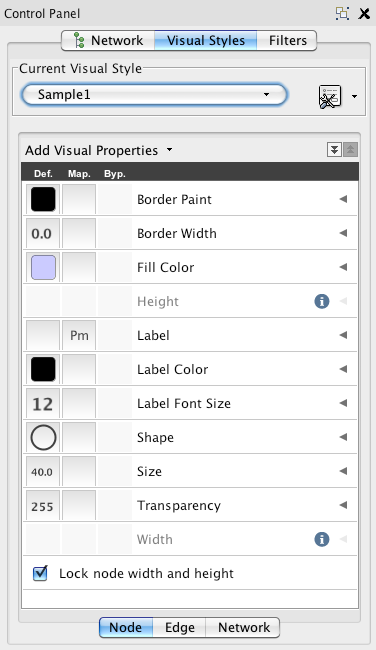The width and height of the screenshot is (376, 650).
Task: Collapse all visual properties icon
Action: (350, 150)
